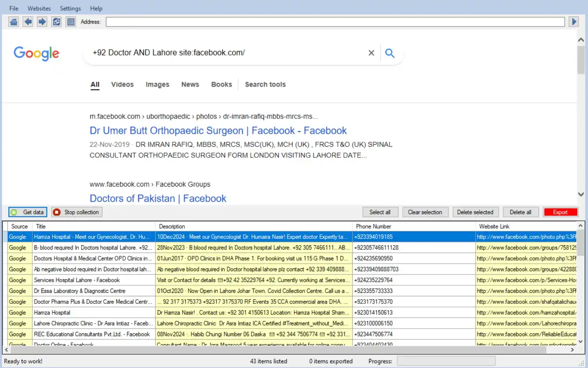Screen dimensions: 588x368
Task: Click website link for Hamza Hospital hamzahospital row
Action: tap(526, 313)
